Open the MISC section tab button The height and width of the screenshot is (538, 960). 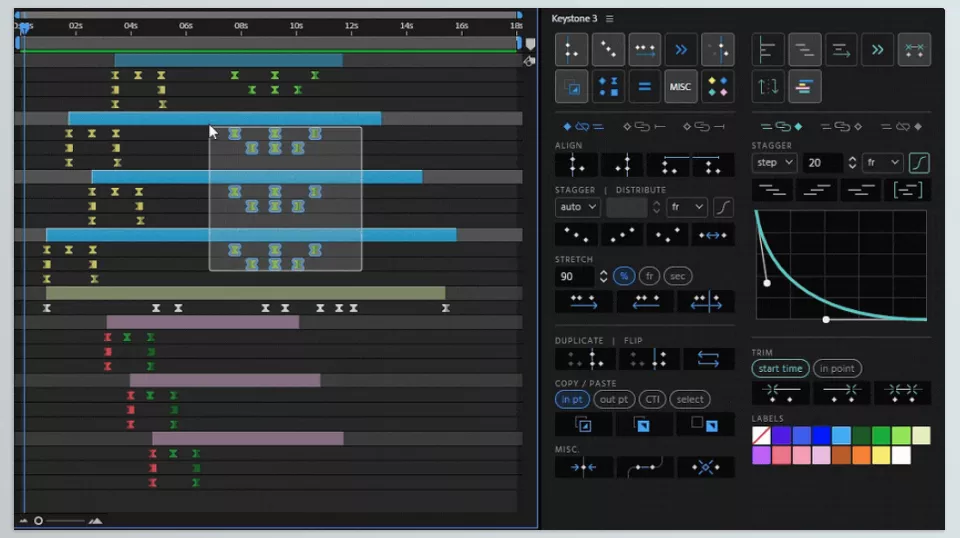click(680, 87)
